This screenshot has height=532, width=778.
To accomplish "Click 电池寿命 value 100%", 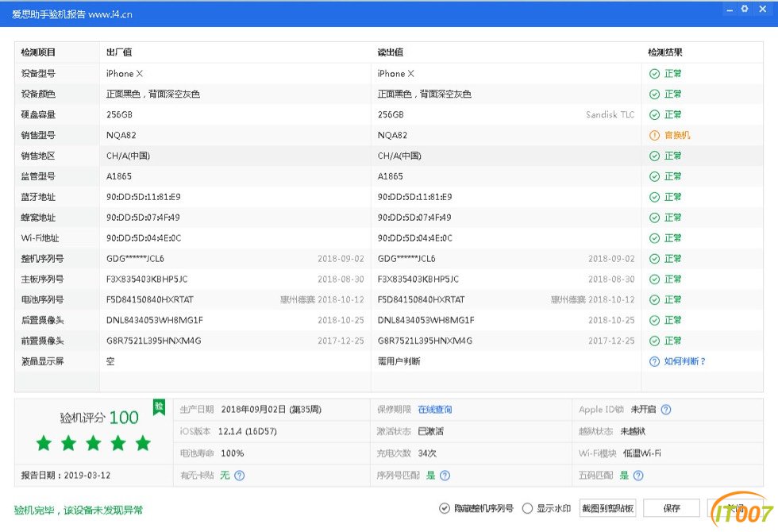I will click(232, 453).
